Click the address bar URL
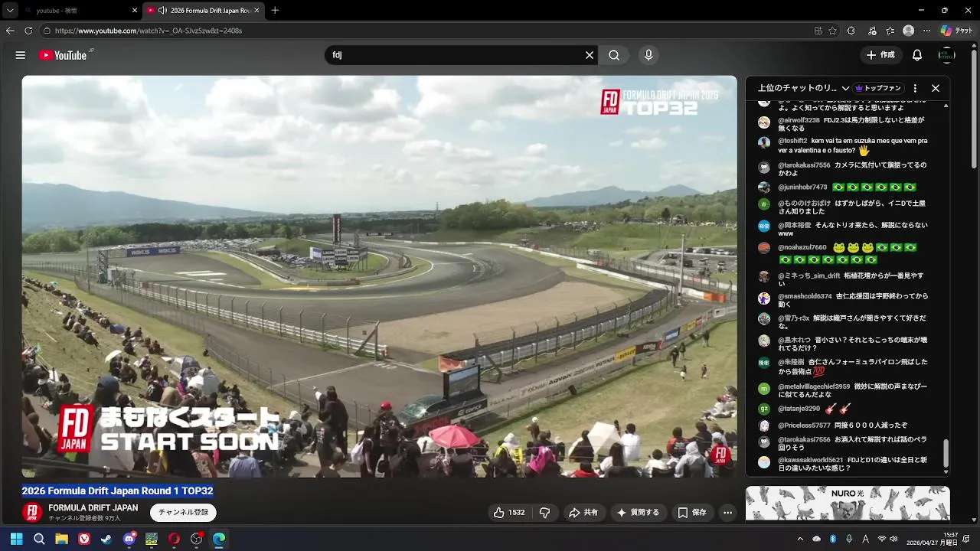The image size is (980, 551). [149, 31]
